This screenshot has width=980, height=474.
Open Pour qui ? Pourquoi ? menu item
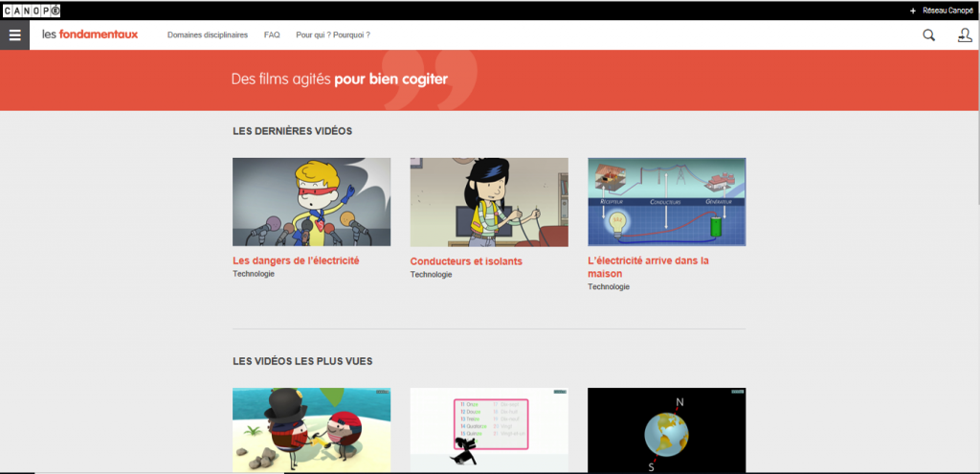click(x=332, y=35)
